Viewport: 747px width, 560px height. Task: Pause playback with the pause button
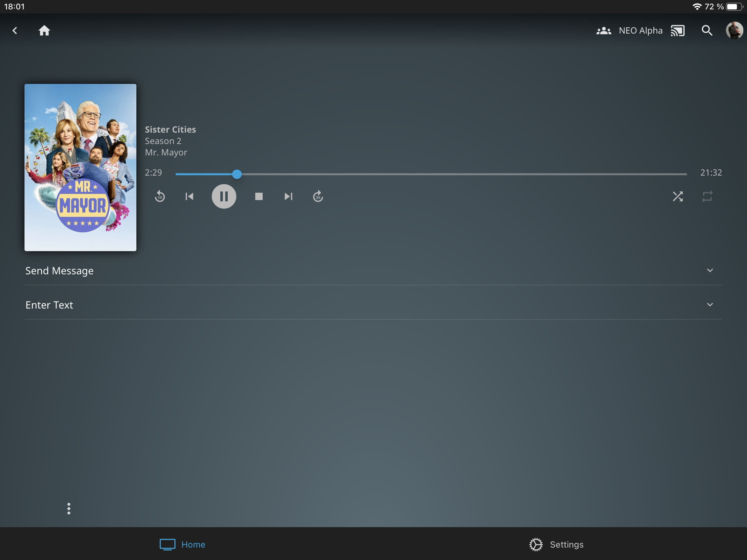click(x=224, y=196)
